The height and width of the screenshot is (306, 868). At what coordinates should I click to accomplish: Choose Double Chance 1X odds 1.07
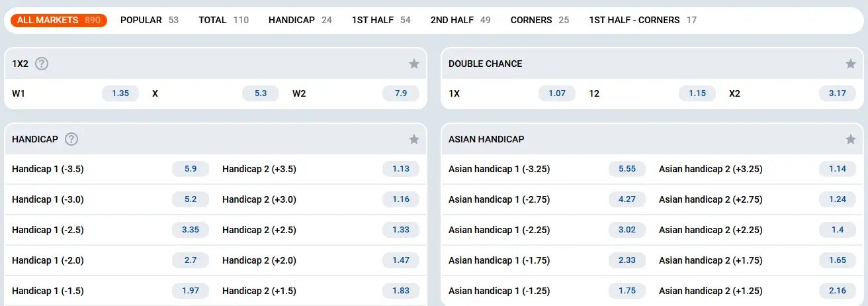[x=557, y=93]
